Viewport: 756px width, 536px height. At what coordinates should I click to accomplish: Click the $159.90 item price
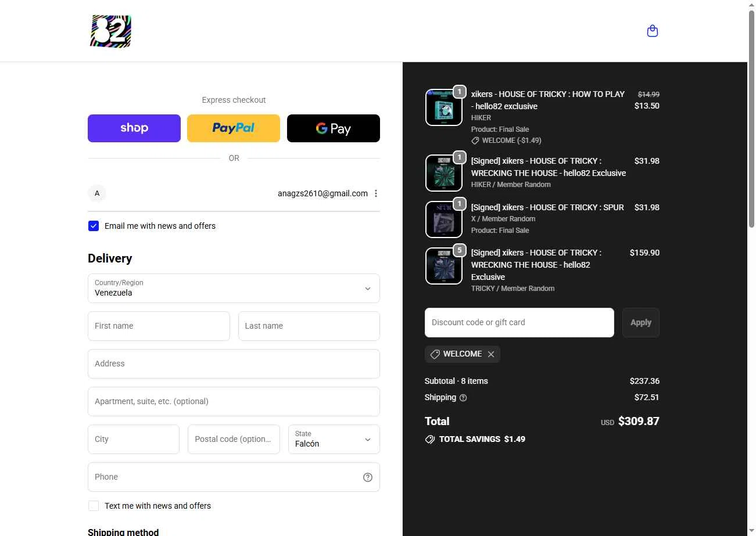pos(644,253)
